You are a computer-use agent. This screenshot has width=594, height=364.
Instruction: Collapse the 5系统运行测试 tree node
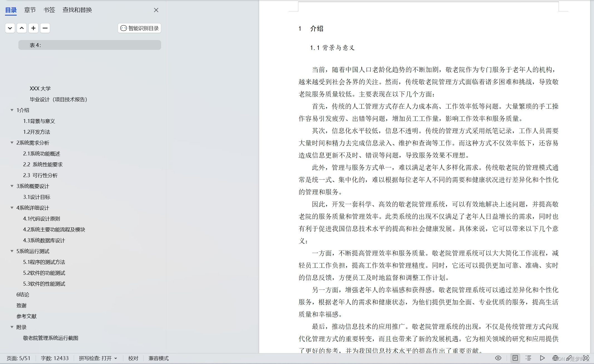(12, 251)
